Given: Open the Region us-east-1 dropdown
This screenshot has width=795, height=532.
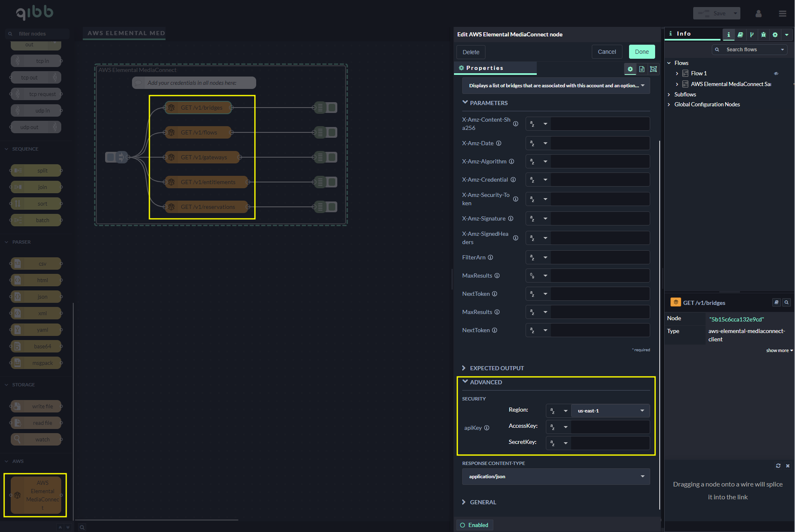Looking at the screenshot, I should click(610, 410).
